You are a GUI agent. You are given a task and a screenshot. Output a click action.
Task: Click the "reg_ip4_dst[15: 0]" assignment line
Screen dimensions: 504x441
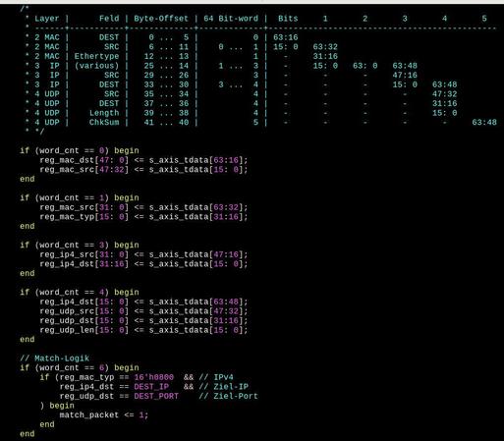pyautogui.click(x=143, y=302)
